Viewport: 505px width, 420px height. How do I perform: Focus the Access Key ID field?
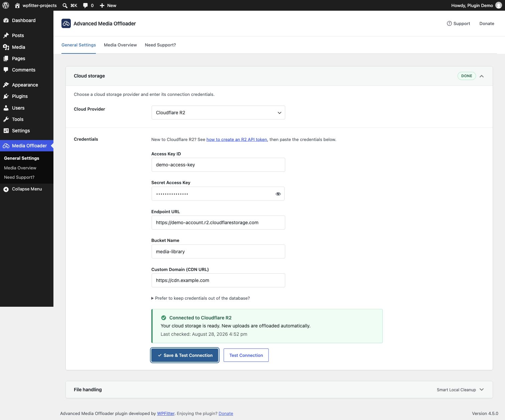[218, 165]
